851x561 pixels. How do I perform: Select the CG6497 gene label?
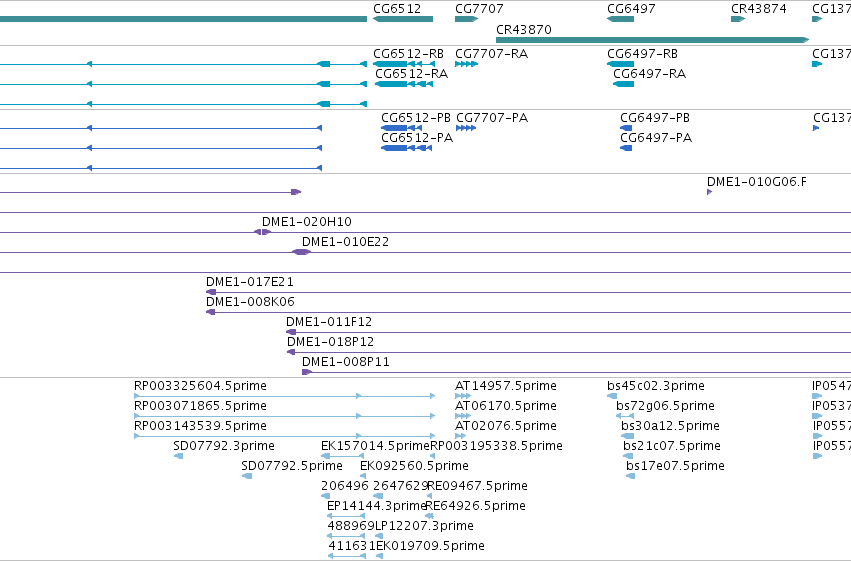[x=631, y=9]
